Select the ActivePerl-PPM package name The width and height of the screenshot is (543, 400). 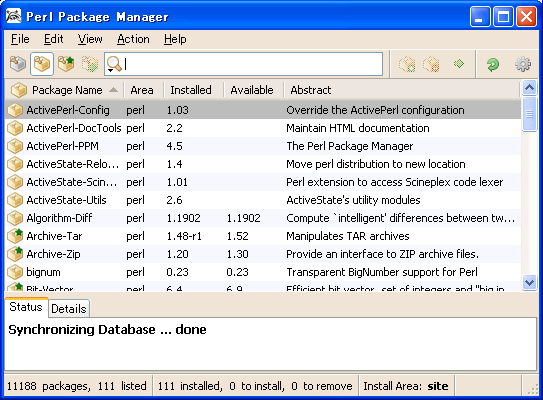(62, 146)
